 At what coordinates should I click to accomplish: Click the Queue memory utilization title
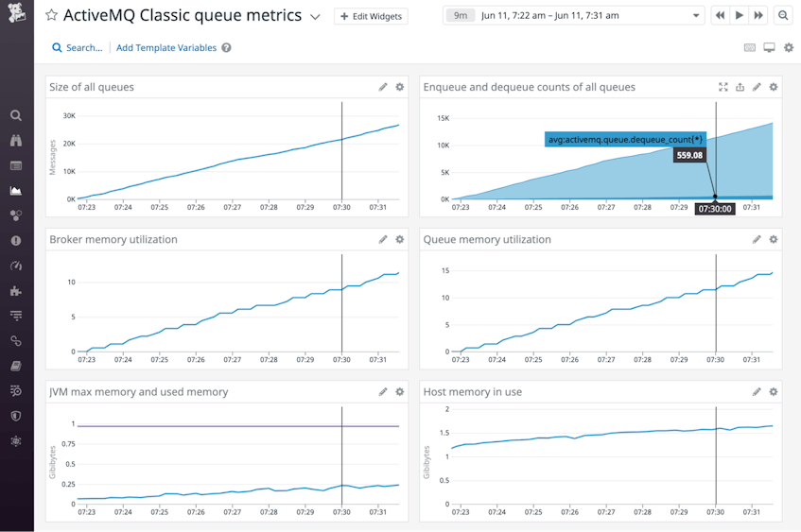487,239
